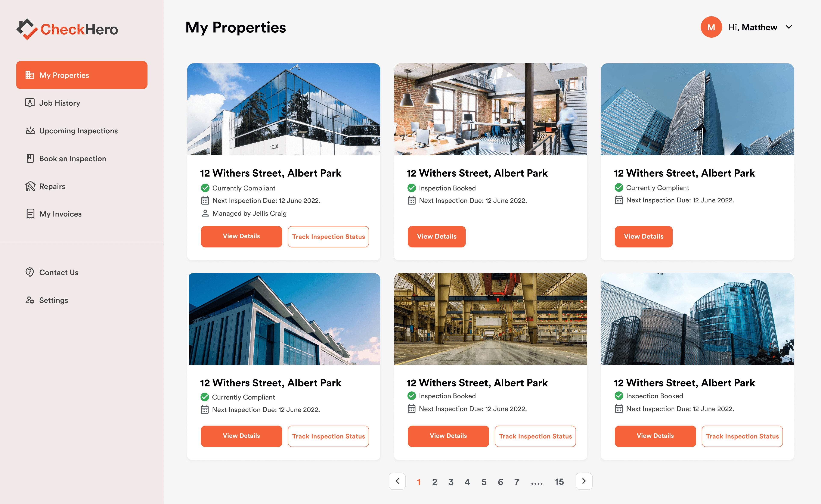Select the Repairs tools icon
The width and height of the screenshot is (821, 504).
coord(30,186)
